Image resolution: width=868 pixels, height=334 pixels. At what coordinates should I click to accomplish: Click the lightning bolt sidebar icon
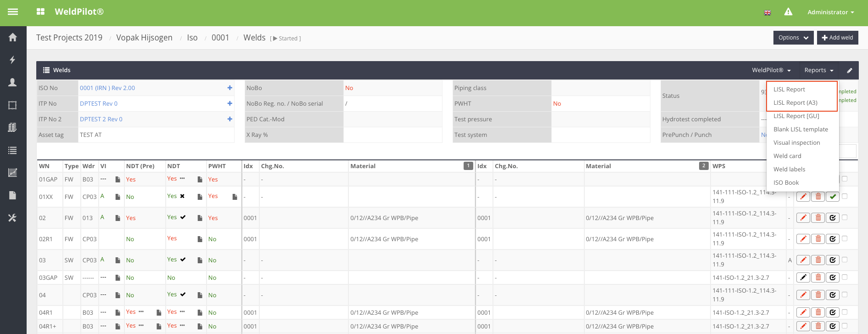coord(13,60)
